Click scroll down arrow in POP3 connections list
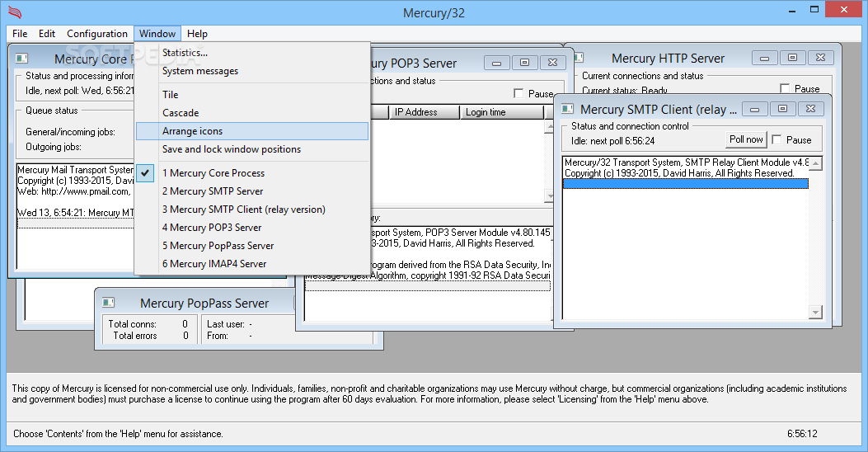The width and height of the screenshot is (868, 452). point(549,196)
